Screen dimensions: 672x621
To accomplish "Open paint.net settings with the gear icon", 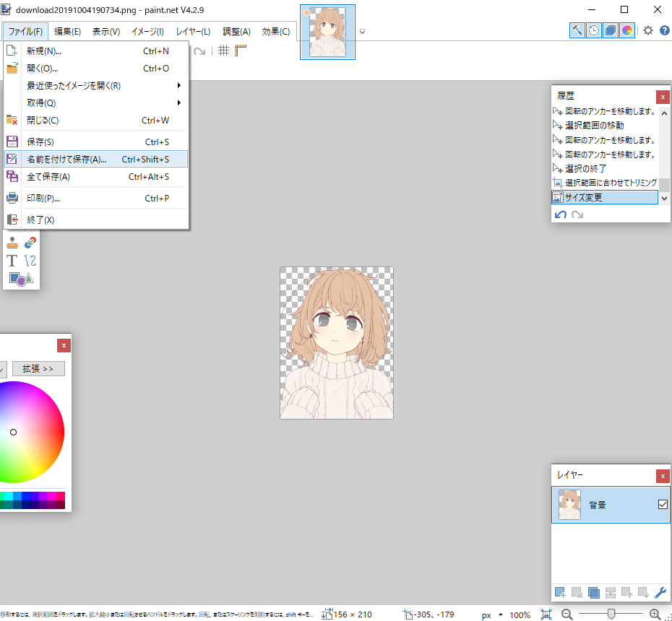I will (647, 30).
